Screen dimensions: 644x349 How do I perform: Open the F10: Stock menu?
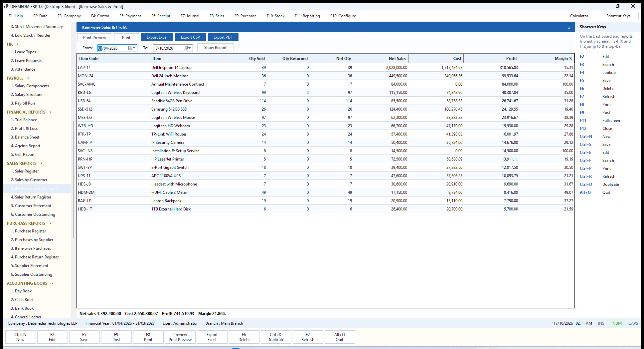point(275,16)
